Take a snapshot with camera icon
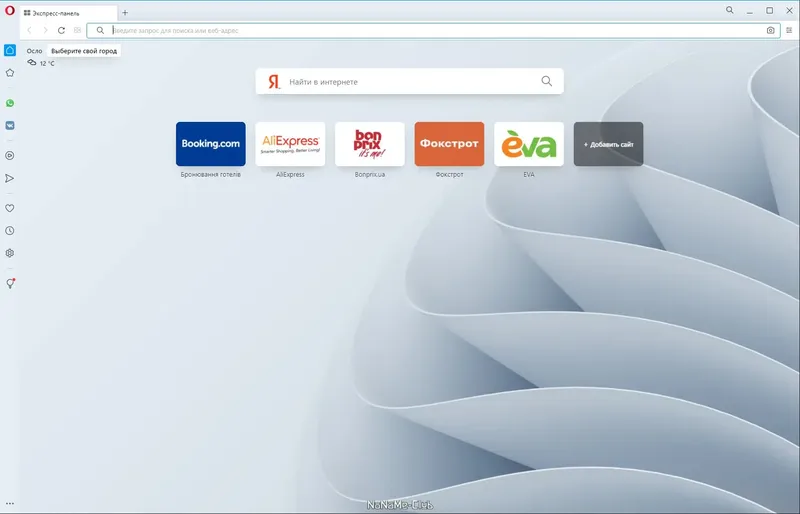 tap(770, 31)
